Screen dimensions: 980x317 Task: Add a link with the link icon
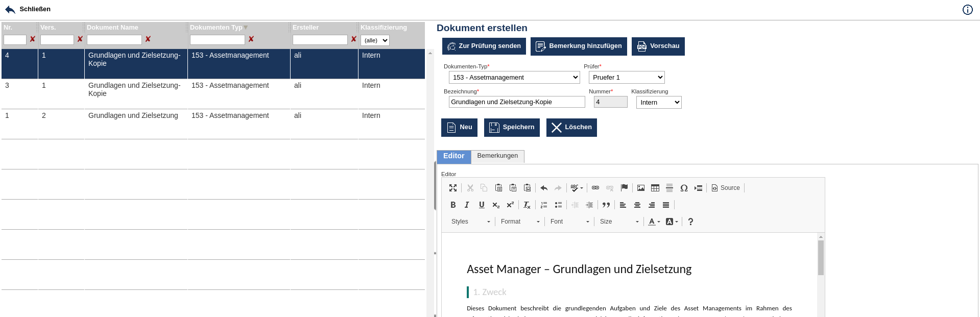[595, 188]
